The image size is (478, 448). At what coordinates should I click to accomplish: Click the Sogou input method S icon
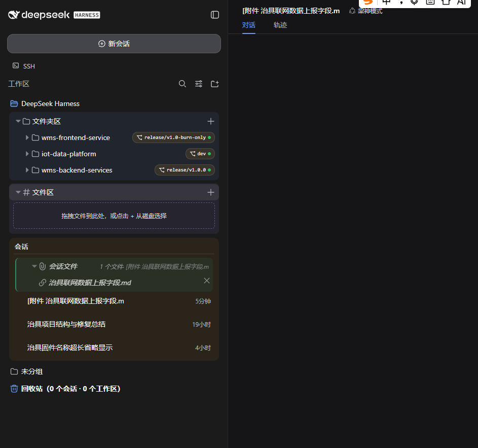(x=368, y=2)
